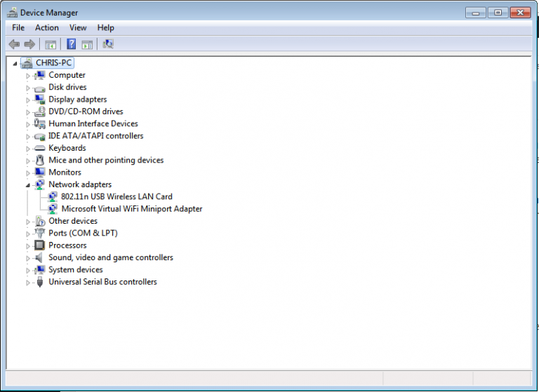Select the Other devices label

[73, 221]
